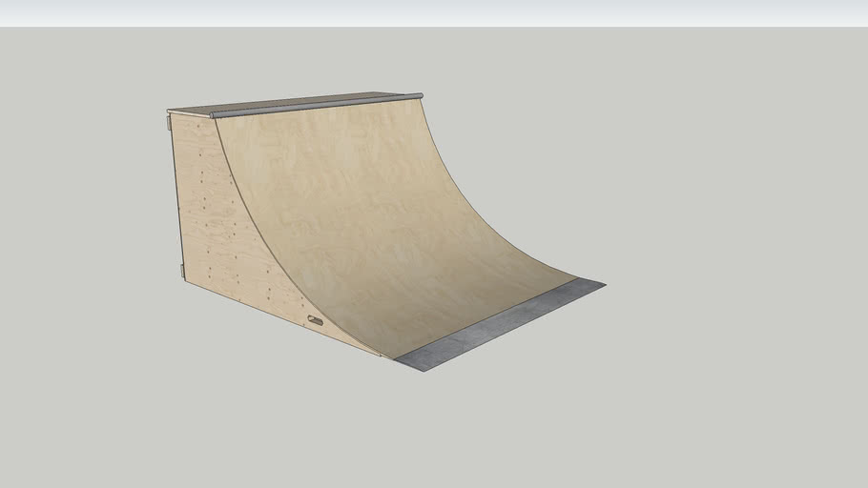Pick the screw holes on the side panel

tap(204, 200)
